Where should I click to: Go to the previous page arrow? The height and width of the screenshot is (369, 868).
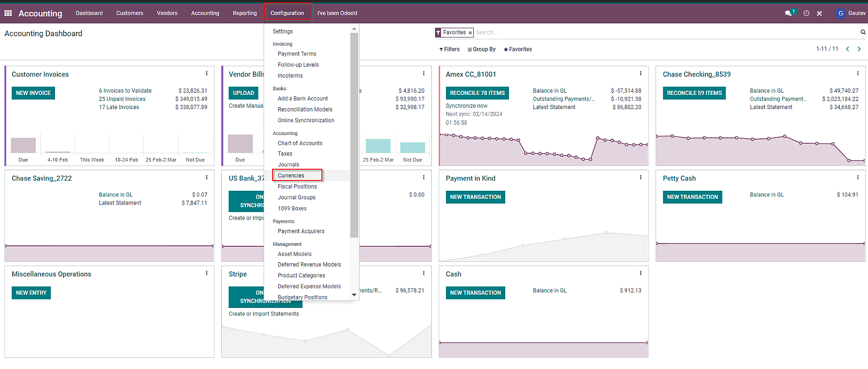pyautogui.click(x=848, y=49)
